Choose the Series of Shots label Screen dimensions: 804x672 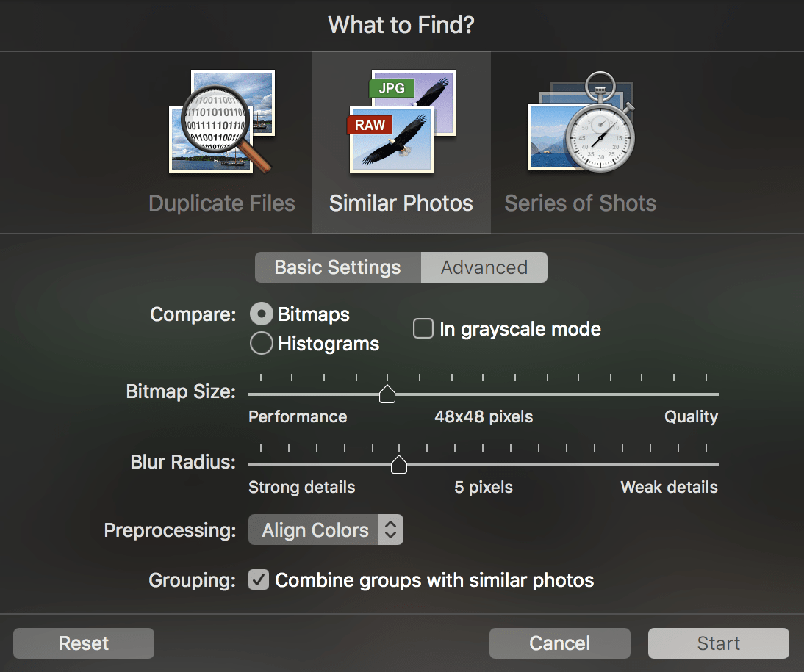coord(581,203)
